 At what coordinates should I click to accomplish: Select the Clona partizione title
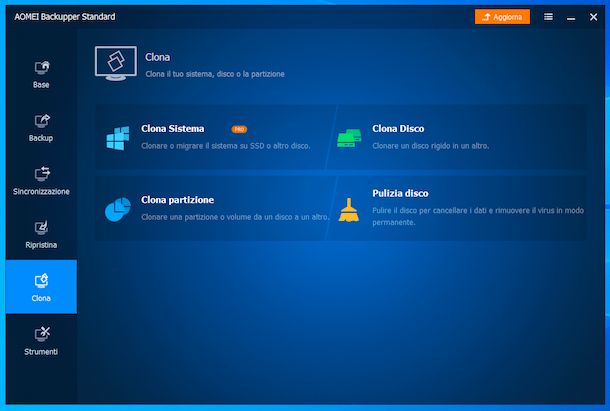pyautogui.click(x=177, y=200)
